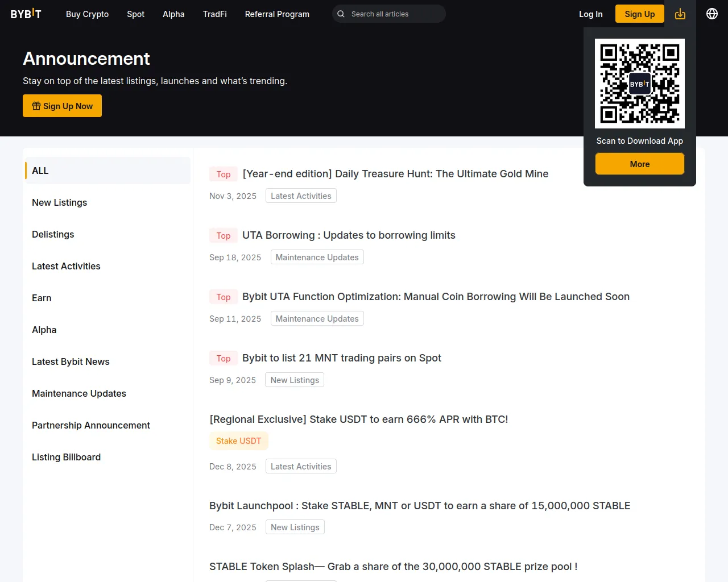Select the Earn sidebar category

(42, 298)
